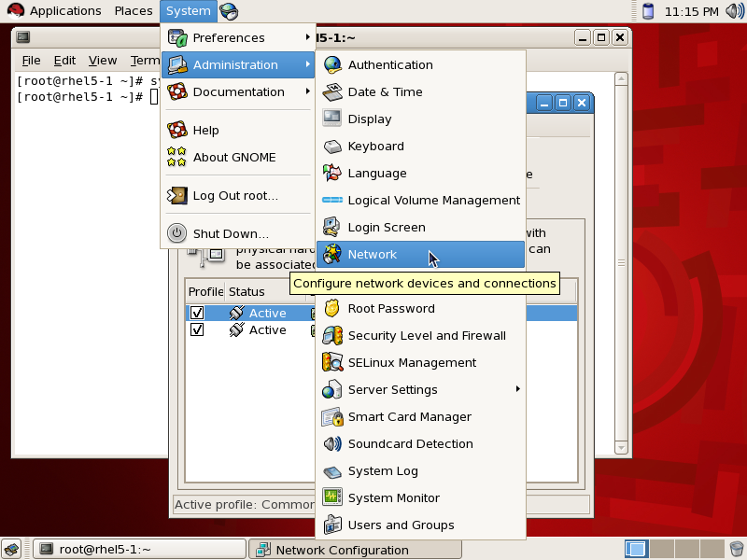
Task: Toggle the second Active profile checkbox
Action: coord(196,329)
